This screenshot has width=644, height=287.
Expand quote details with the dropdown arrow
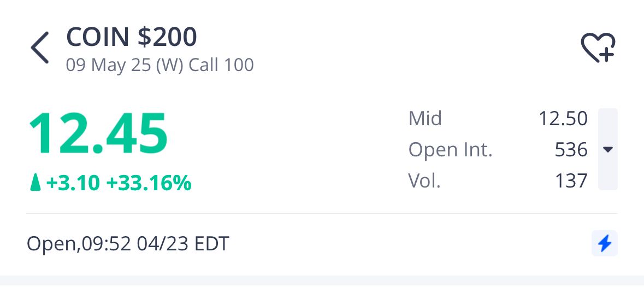(x=608, y=149)
